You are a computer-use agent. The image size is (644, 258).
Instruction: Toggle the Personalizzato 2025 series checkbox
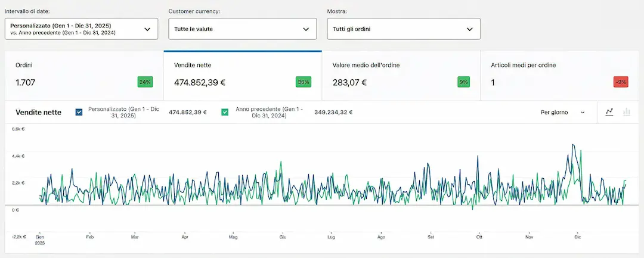(79, 112)
